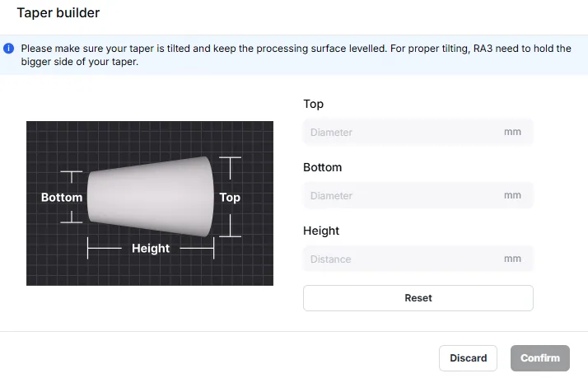Click the mm unit in Top field
The height and width of the screenshot is (378, 588).
tap(512, 132)
